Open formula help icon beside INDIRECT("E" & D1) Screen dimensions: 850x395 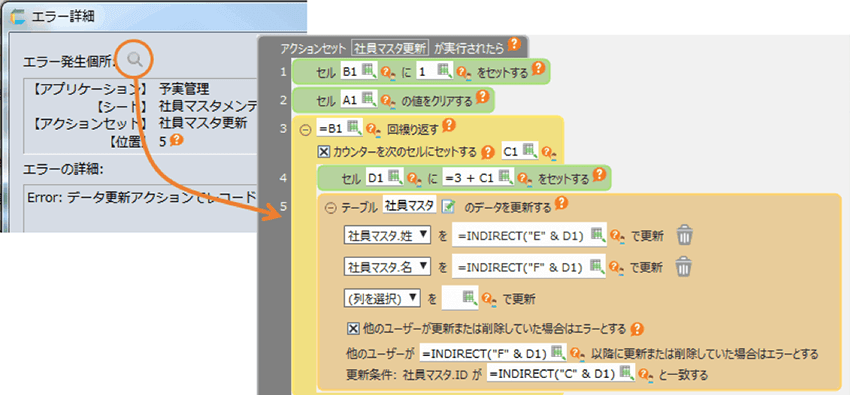616,236
